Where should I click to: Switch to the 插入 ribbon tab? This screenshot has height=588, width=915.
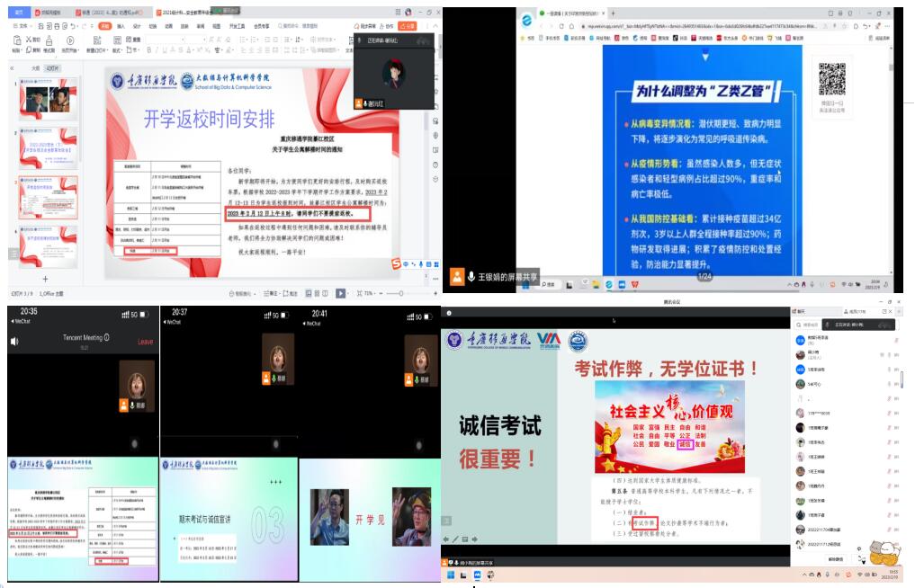121,26
